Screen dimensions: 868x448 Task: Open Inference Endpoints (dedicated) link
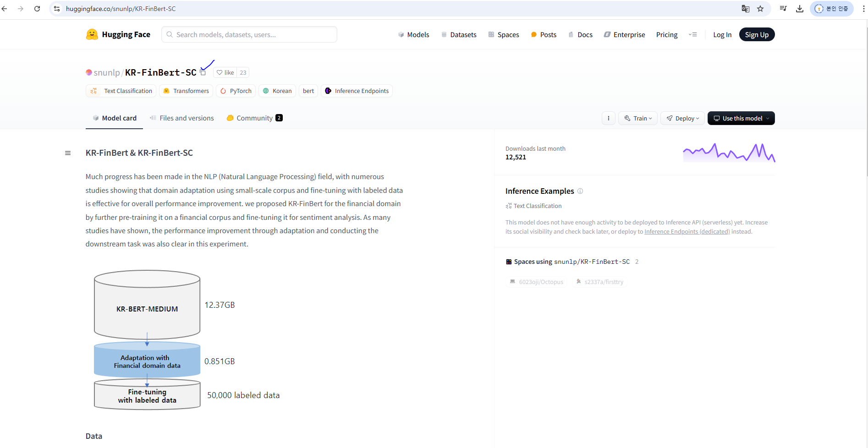tap(687, 232)
